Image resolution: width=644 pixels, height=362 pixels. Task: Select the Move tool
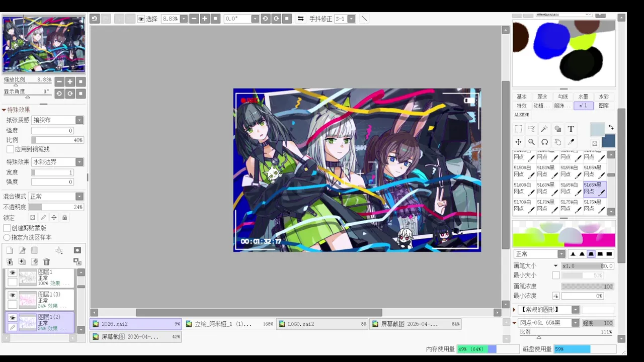point(518,142)
